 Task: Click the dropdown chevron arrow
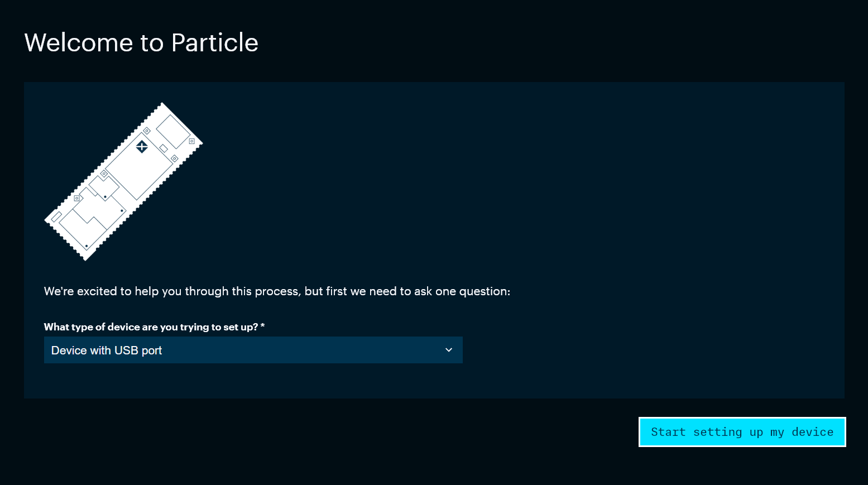tap(449, 350)
